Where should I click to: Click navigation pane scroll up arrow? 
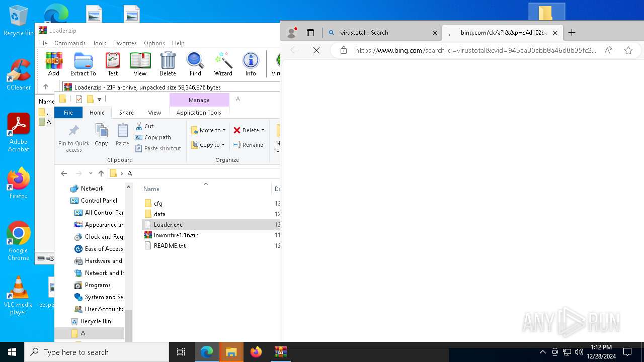coord(128,187)
